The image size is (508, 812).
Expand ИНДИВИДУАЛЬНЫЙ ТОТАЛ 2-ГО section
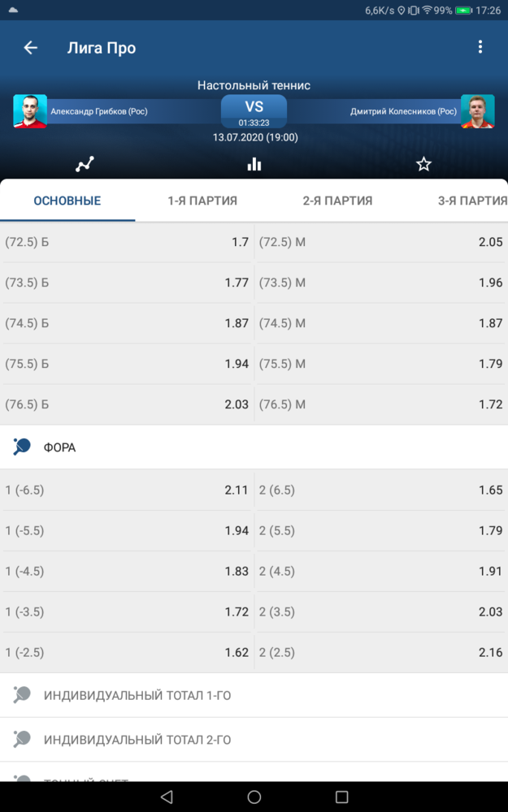point(254,740)
